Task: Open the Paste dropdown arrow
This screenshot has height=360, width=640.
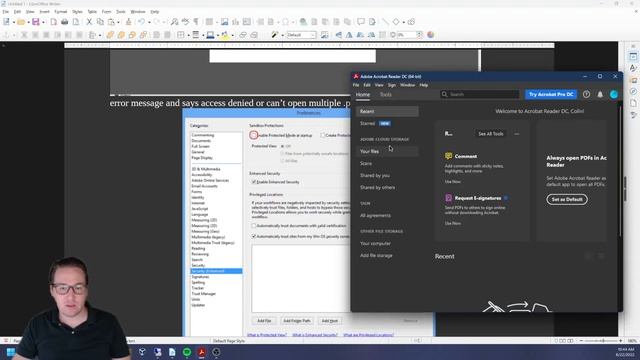Action: pyautogui.click(x=118, y=22)
